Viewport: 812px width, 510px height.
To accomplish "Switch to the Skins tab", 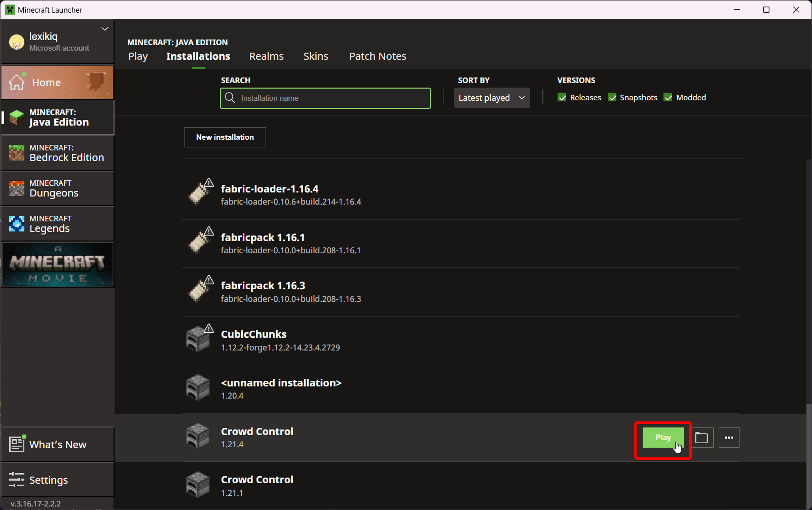I will click(316, 56).
